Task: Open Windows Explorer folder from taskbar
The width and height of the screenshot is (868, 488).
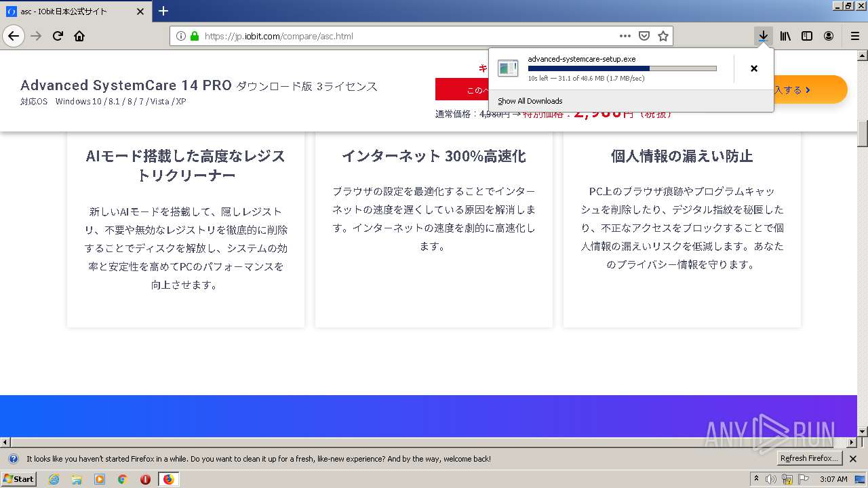Action: point(77,479)
